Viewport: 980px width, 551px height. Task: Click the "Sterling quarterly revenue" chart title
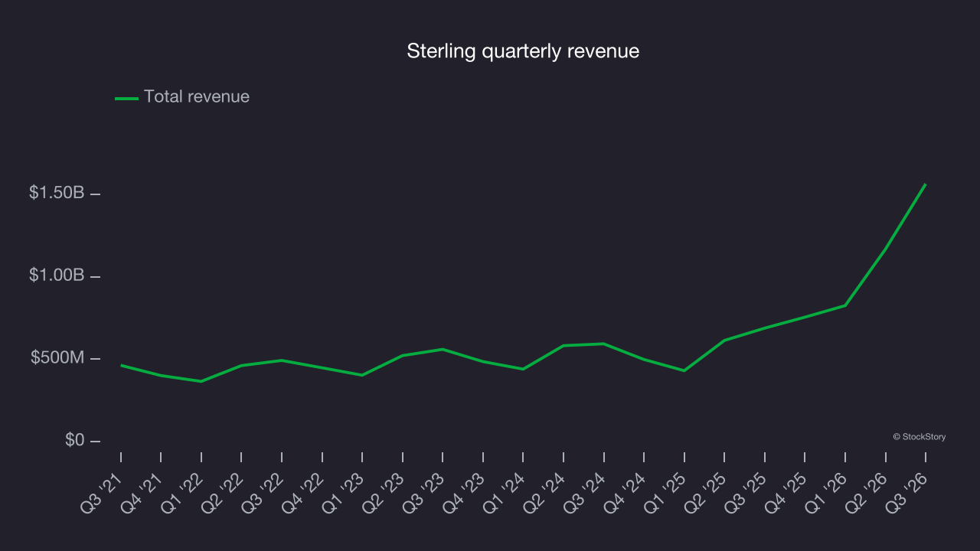523,51
